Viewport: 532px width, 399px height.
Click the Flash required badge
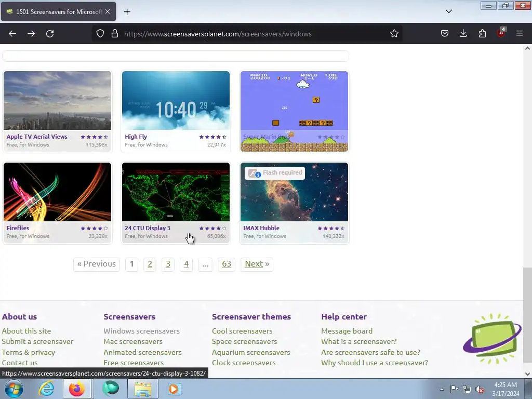[x=275, y=173]
